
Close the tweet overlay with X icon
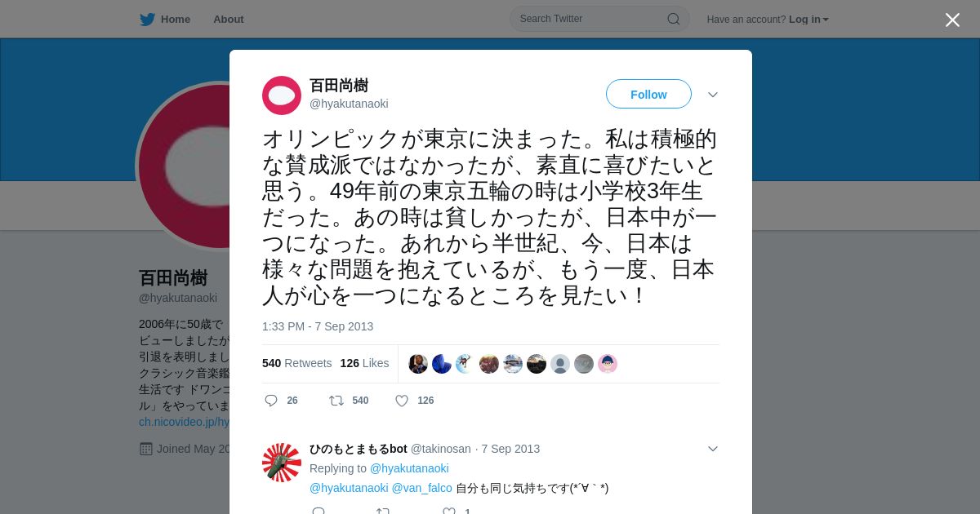pos(952,20)
